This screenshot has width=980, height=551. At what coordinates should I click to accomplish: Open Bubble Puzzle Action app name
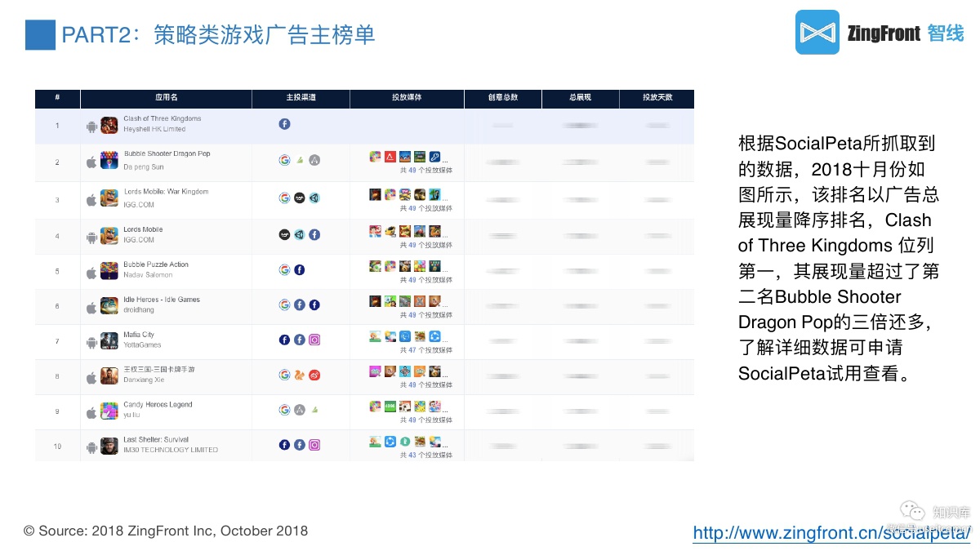point(156,264)
